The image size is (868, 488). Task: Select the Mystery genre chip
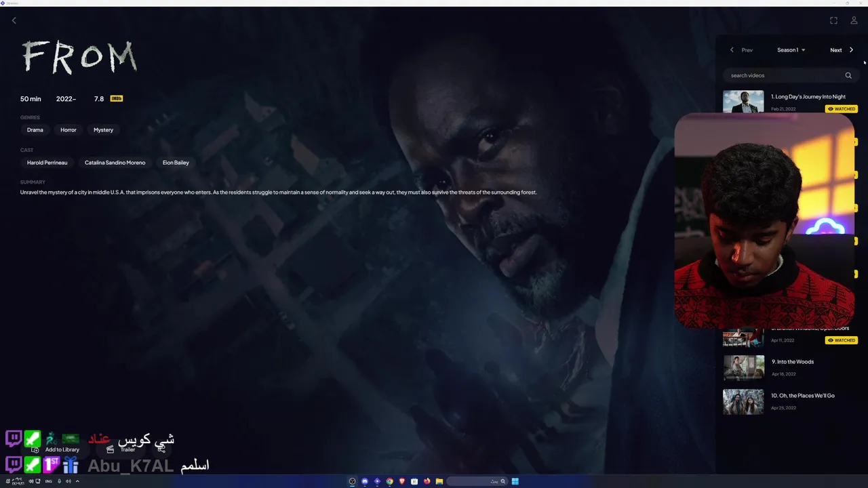103,129
